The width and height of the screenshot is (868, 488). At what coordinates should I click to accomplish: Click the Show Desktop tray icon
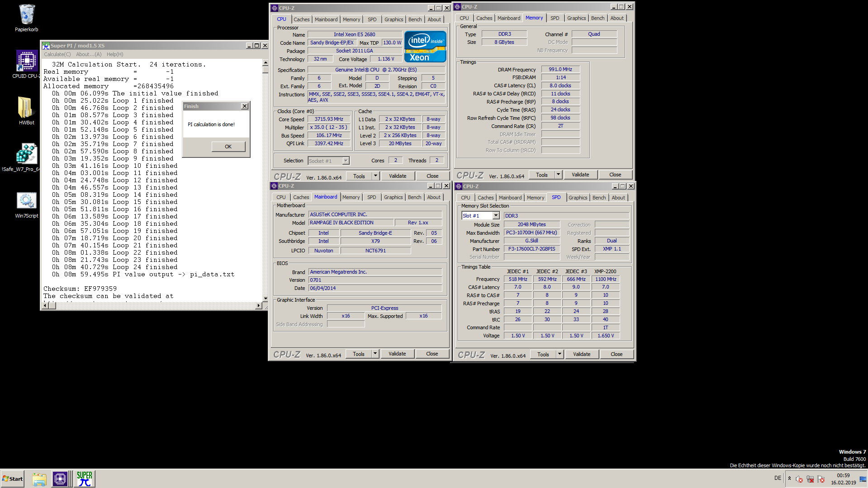pyautogui.click(x=863, y=479)
